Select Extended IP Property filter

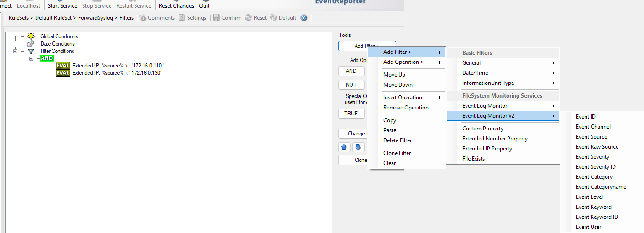[503, 149]
